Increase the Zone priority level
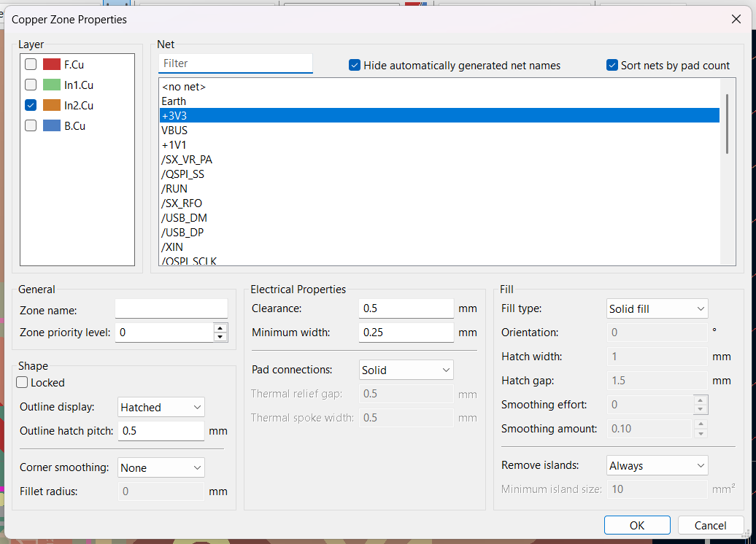This screenshot has height=544, width=756. 220,328
